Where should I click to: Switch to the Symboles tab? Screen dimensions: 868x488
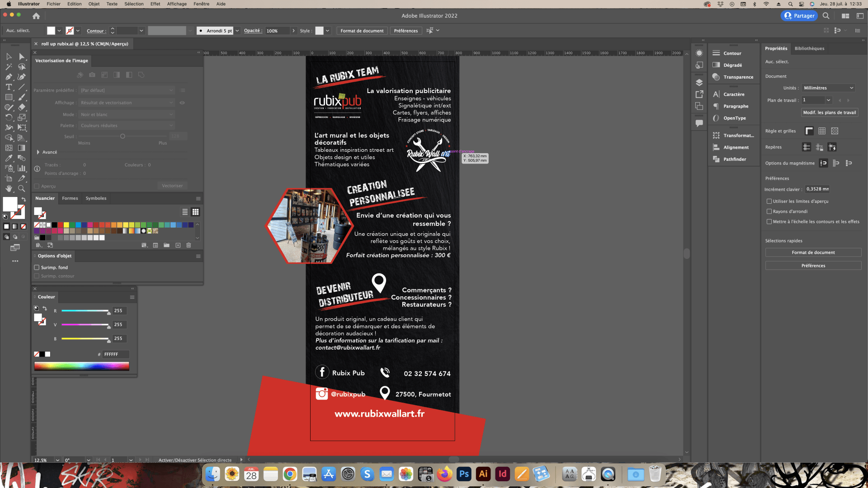[x=96, y=198]
